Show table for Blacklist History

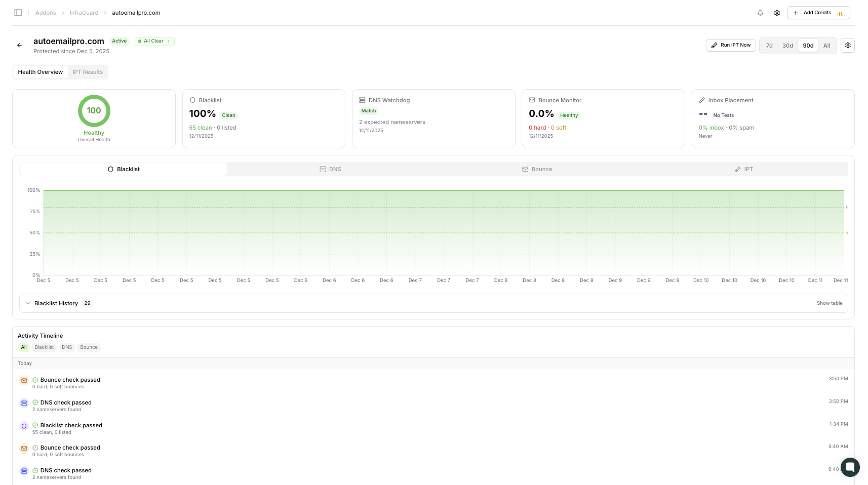click(x=830, y=303)
